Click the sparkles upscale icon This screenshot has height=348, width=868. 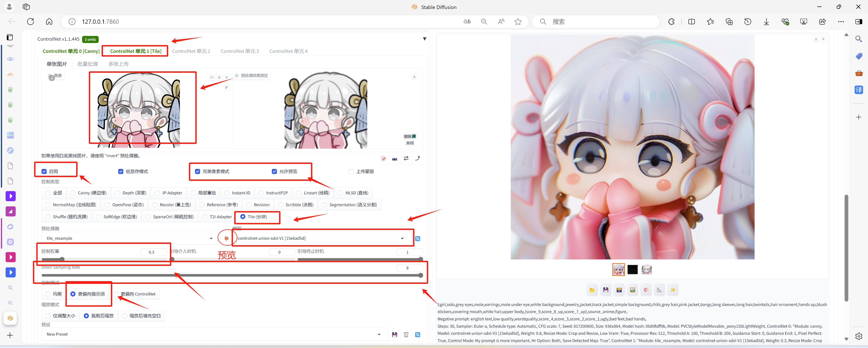click(x=673, y=290)
